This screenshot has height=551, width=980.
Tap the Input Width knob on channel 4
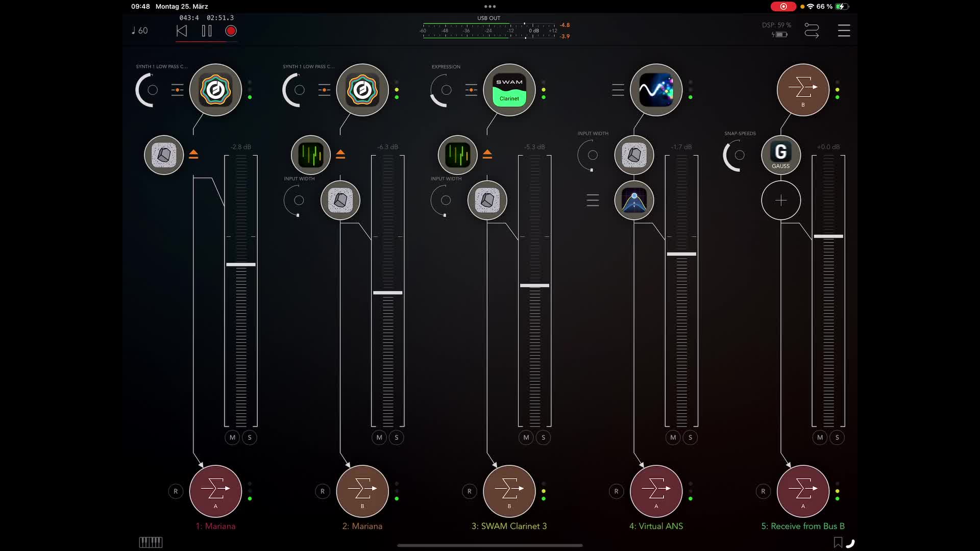pyautogui.click(x=593, y=155)
